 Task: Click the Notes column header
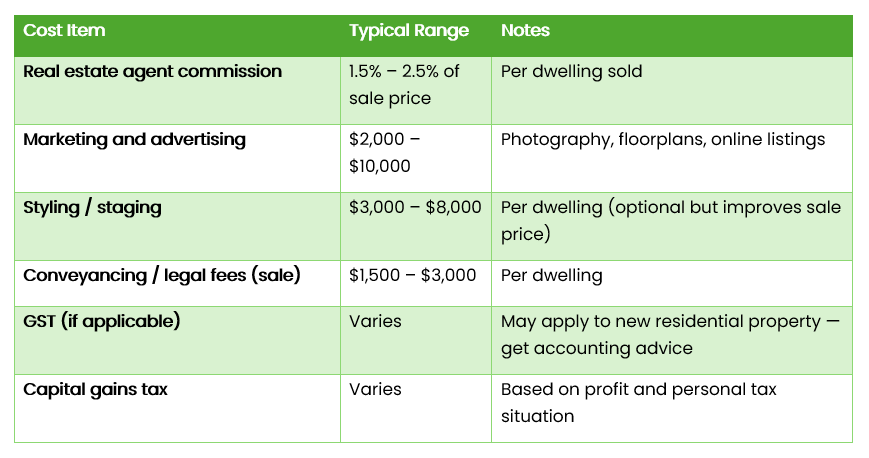(x=525, y=31)
